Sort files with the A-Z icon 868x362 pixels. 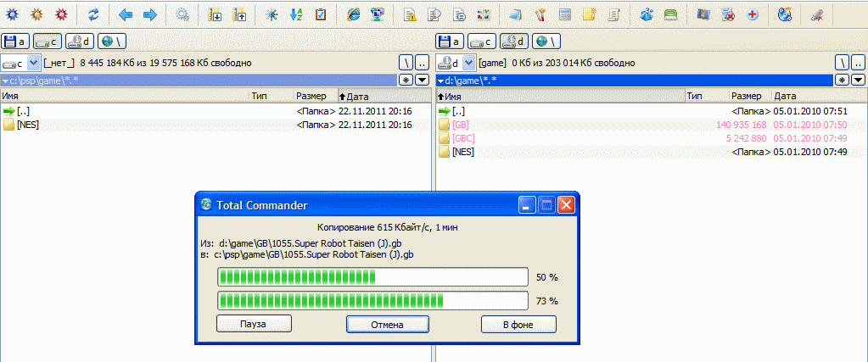click(x=296, y=14)
